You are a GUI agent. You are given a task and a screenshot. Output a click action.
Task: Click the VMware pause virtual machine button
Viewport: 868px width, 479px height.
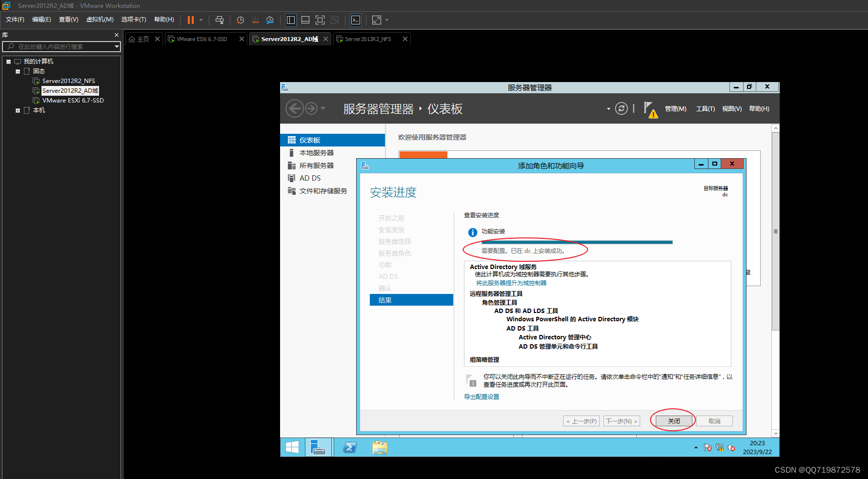point(191,20)
